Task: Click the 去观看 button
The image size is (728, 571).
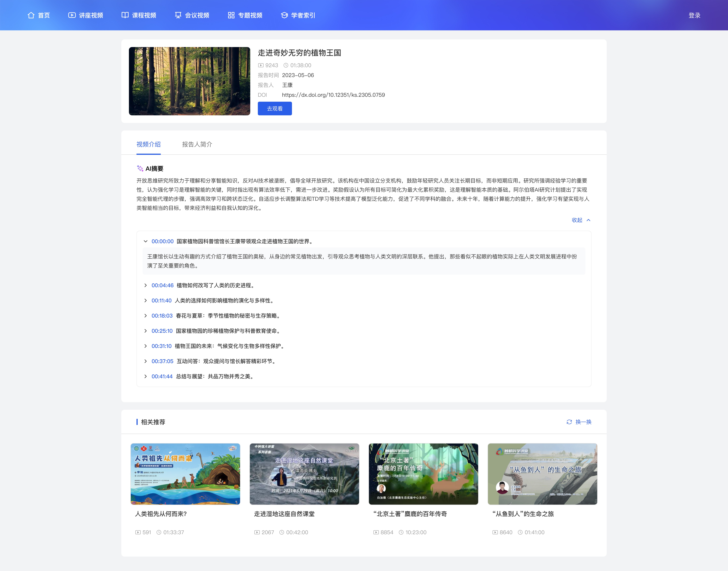Action: click(x=275, y=109)
